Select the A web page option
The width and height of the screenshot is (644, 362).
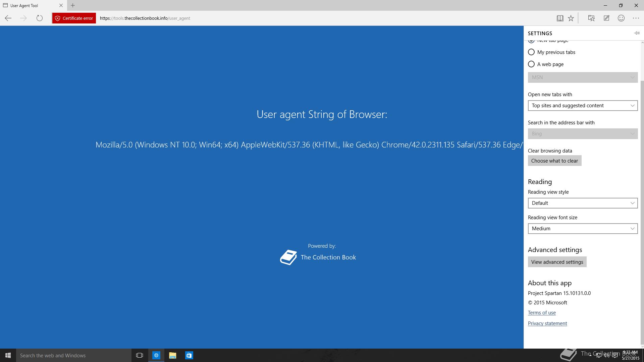[546, 64]
